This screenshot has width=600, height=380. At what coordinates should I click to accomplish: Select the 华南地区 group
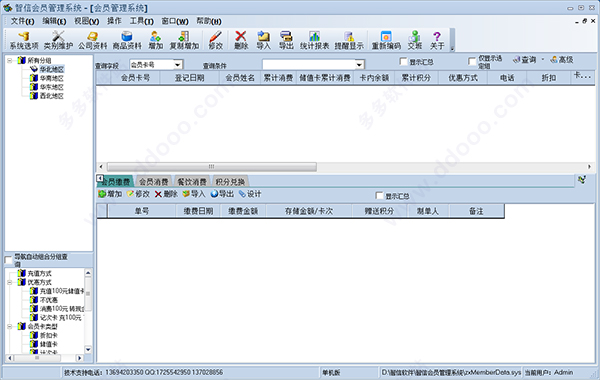pos(52,78)
